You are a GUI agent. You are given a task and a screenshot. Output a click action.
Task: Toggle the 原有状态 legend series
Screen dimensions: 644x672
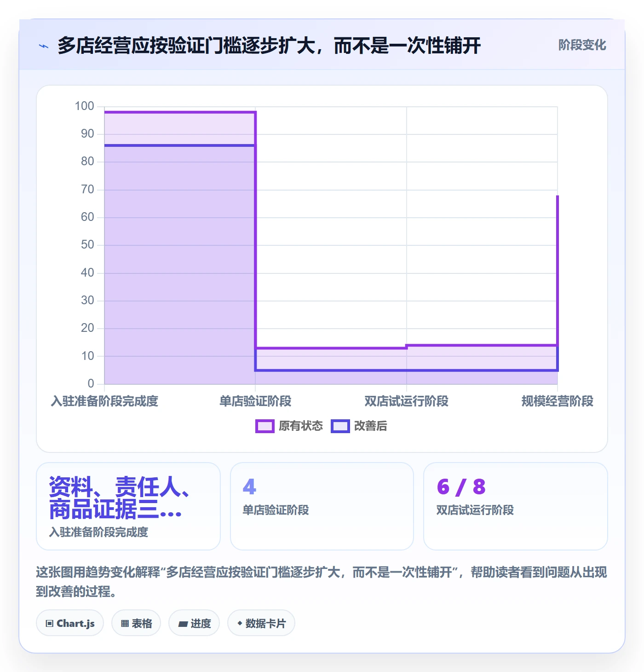289,426
